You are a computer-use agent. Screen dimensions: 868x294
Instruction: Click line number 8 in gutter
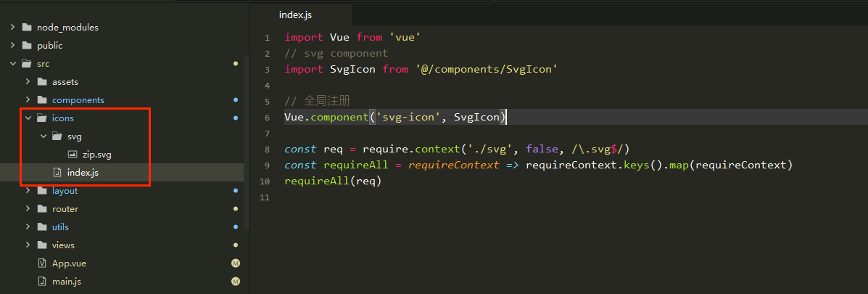coord(267,150)
